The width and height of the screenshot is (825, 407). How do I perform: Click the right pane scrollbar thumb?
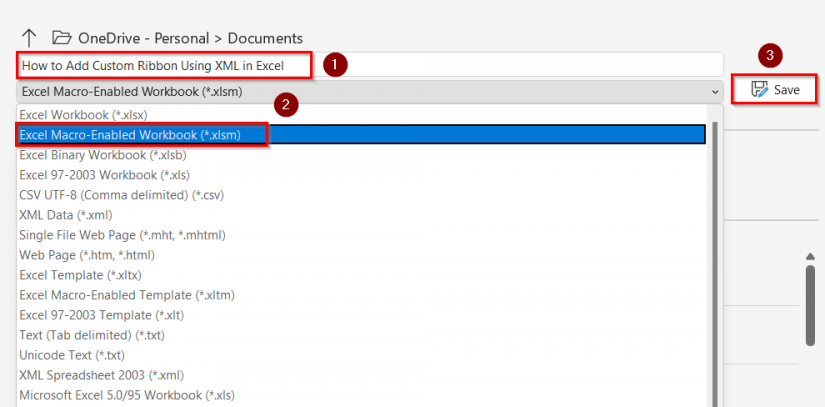click(810, 306)
